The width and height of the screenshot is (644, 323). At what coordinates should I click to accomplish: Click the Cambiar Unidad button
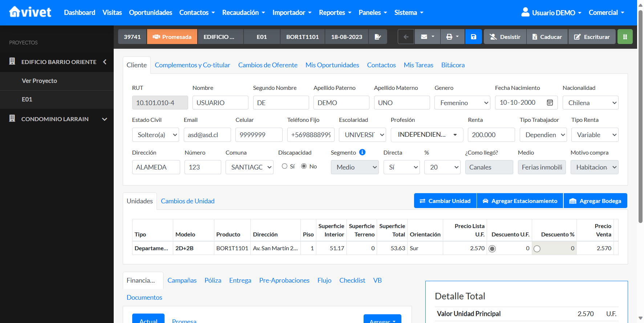coord(445,201)
